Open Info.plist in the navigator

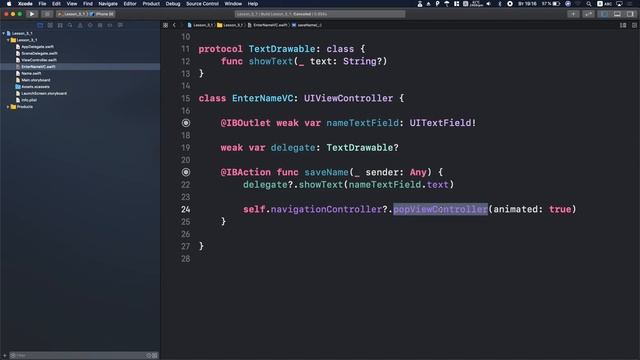[29, 100]
